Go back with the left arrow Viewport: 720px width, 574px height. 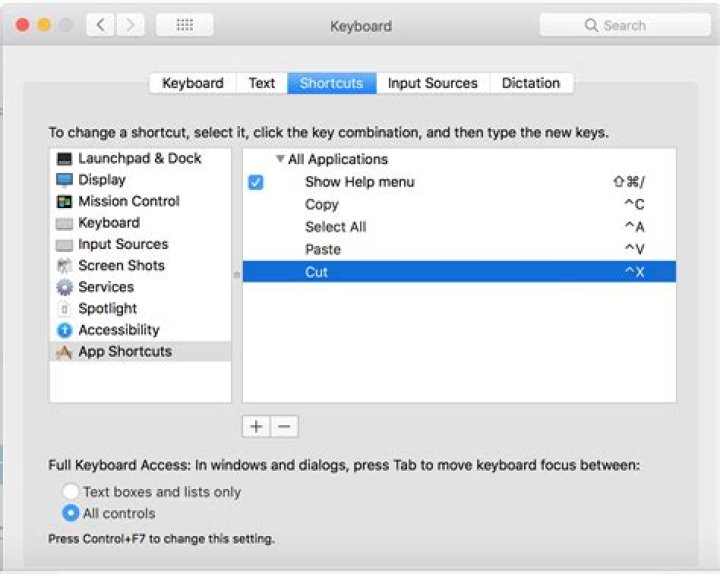[x=101, y=25]
